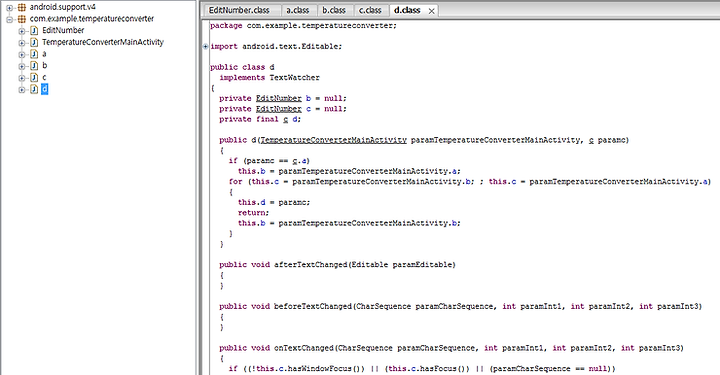Follow TemperatureConverterMainActivity link in constructor signature
Viewport: 720px width, 375px height.
[333, 140]
